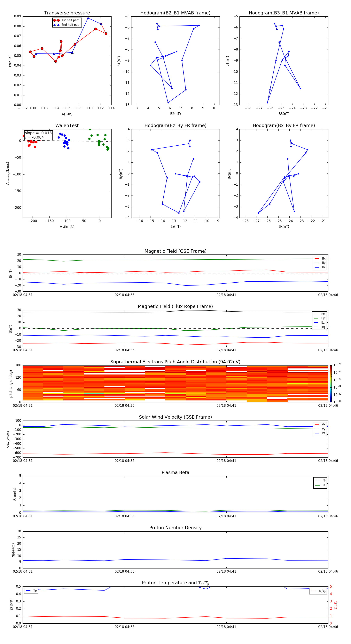Select "Bx'" in the flux rope legend

point(320,314)
